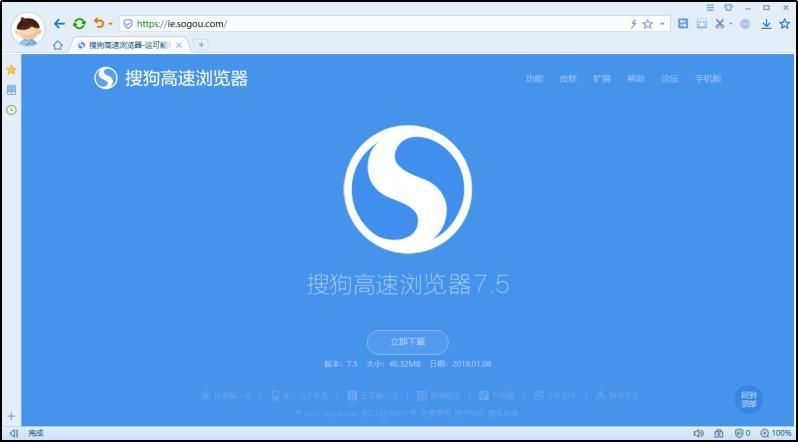This screenshot has height=442, width=798.
Task: Click the Sogou browser header logo
Action: pyautogui.click(x=171, y=78)
